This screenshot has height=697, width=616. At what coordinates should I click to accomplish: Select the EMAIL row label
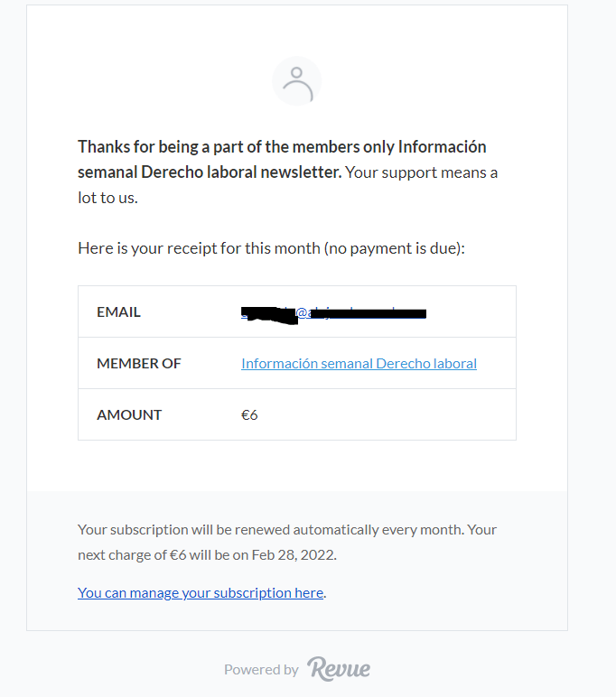[118, 312]
